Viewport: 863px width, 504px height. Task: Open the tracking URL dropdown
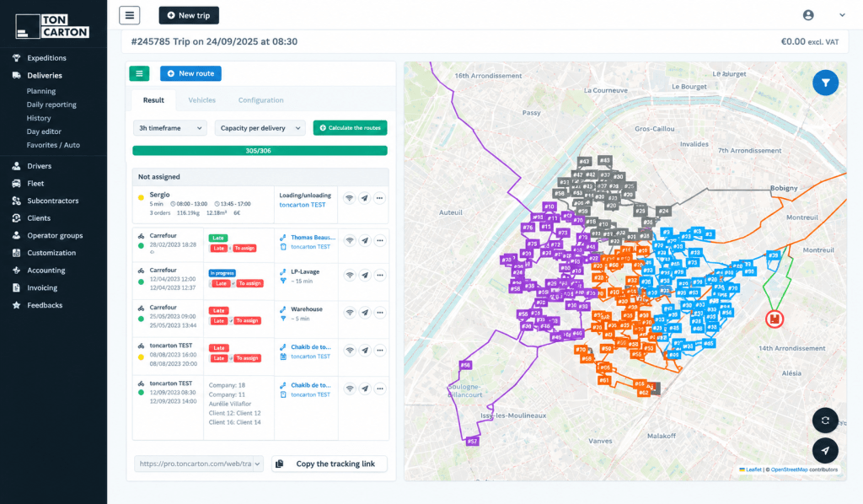pos(199,464)
